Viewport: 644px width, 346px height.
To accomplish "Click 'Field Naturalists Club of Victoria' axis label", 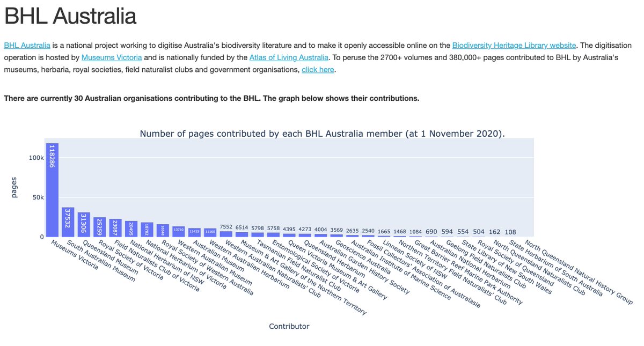I will click(x=157, y=266).
